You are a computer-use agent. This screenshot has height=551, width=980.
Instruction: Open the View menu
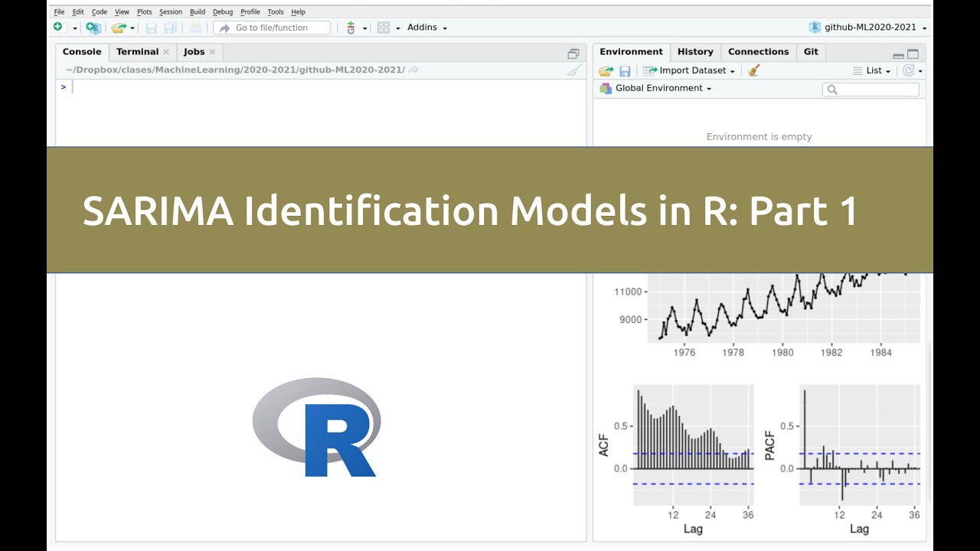click(122, 11)
